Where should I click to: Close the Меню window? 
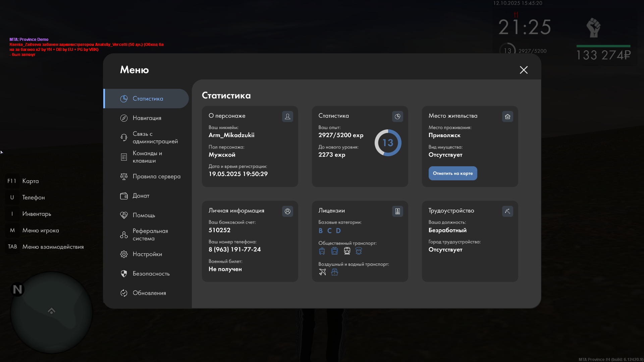524,70
